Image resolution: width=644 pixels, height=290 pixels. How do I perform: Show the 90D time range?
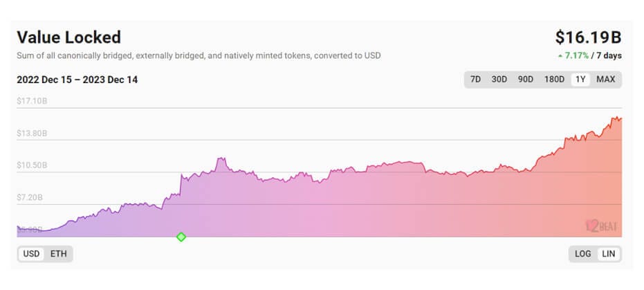[x=526, y=80]
